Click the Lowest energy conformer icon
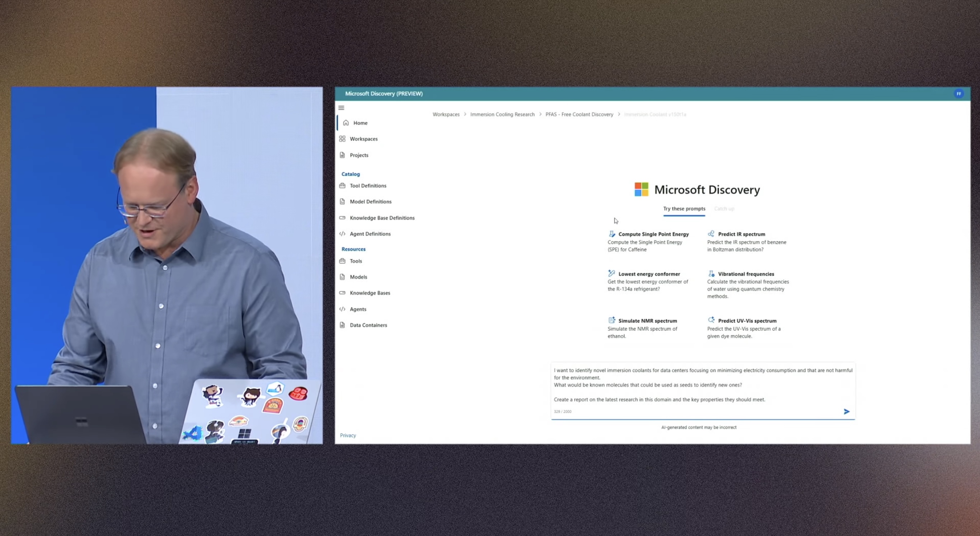This screenshot has width=980, height=536. [611, 273]
